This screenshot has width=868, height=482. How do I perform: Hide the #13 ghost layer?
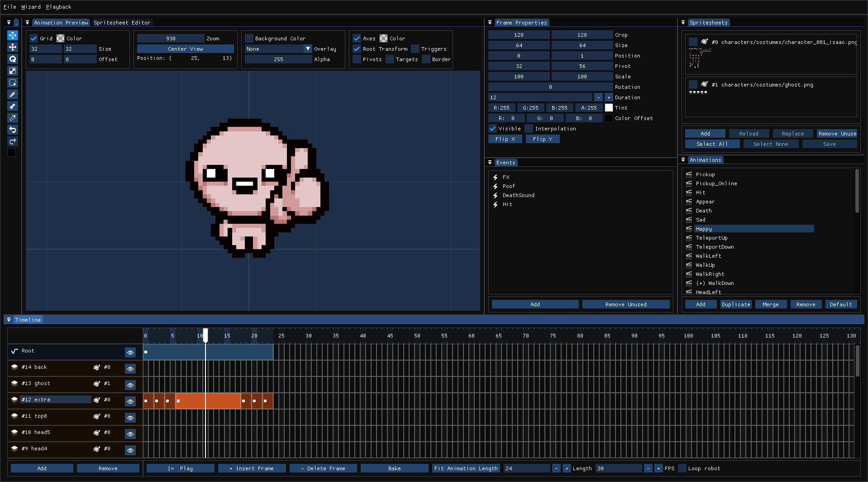click(130, 385)
